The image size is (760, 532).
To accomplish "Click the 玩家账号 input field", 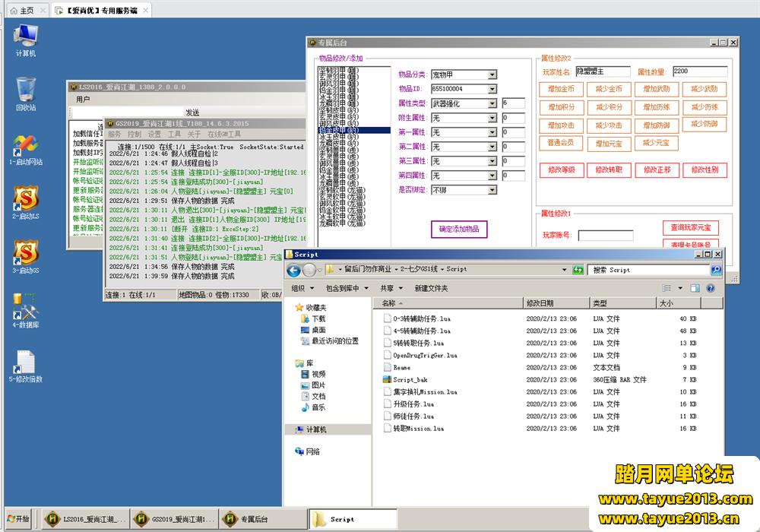I will (x=606, y=236).
